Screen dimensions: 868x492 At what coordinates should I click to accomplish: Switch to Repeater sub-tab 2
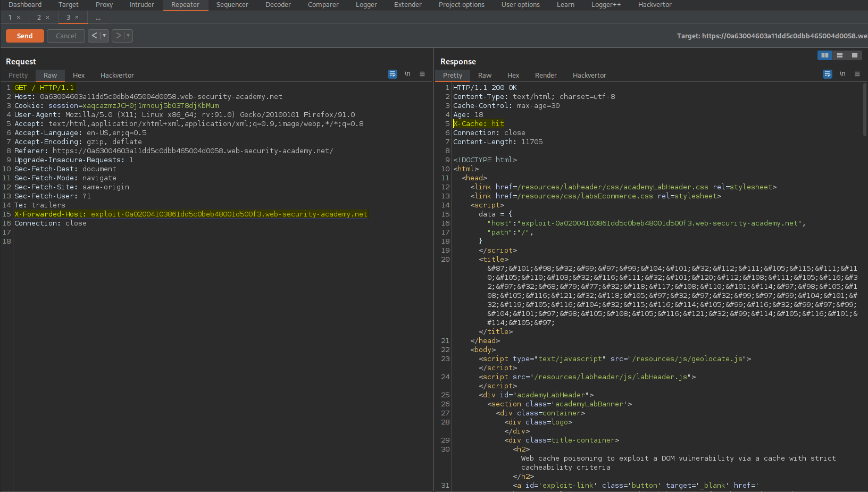tap(39, 18)
